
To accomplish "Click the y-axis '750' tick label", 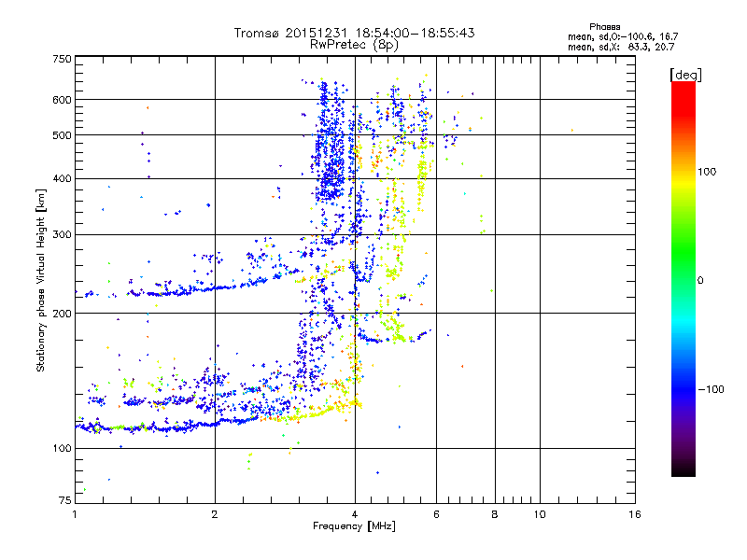I will click(x=62, y=59).
